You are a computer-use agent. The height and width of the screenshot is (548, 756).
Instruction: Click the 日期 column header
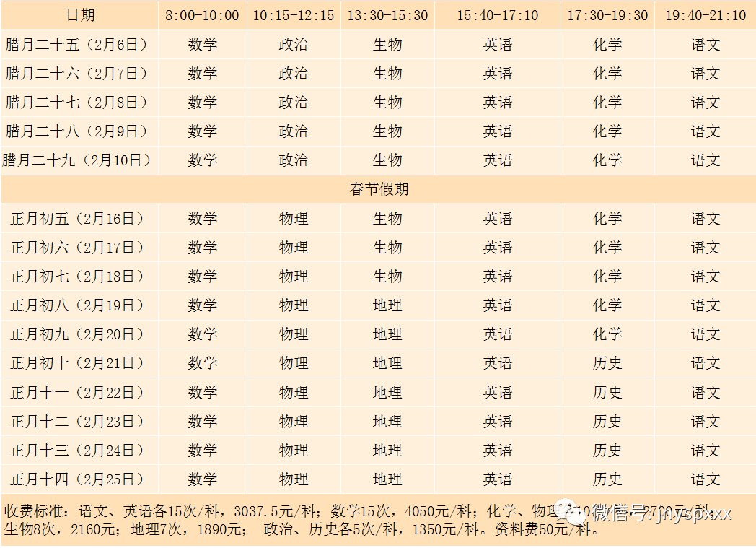(x=80, y=15)
